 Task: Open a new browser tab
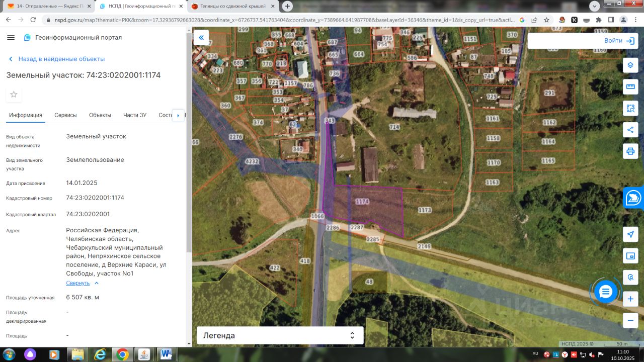287,6
